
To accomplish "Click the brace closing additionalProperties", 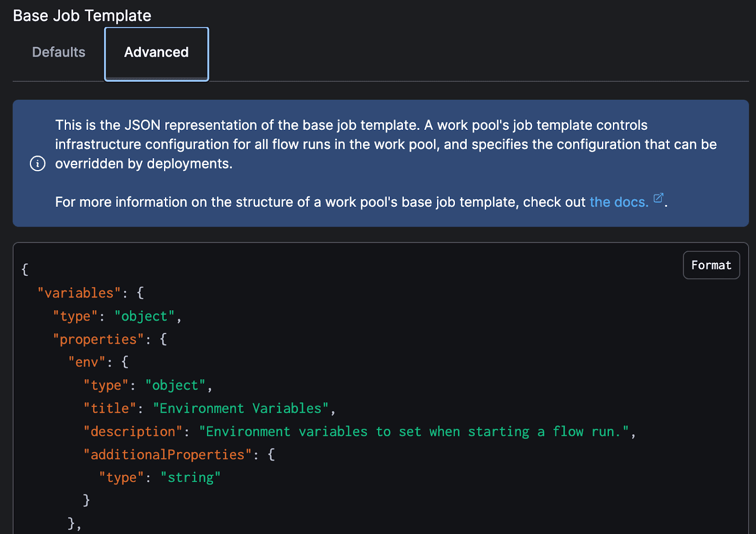I will [x=86, y=500].
